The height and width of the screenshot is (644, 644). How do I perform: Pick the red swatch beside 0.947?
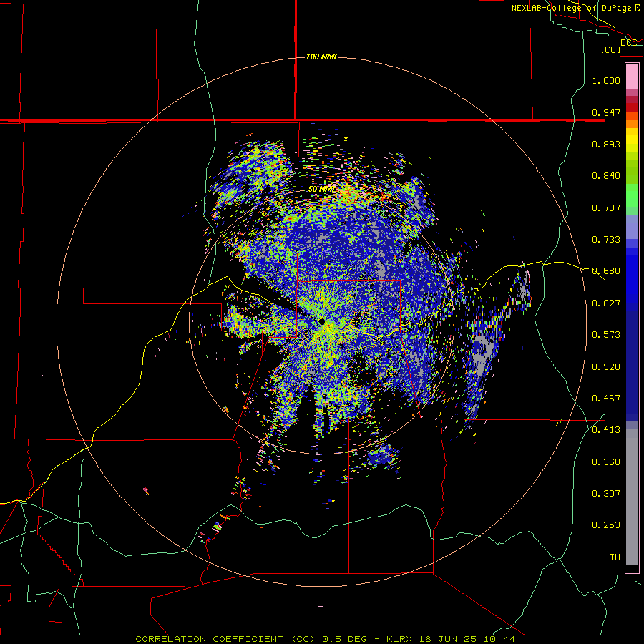[x=632, y=107]
